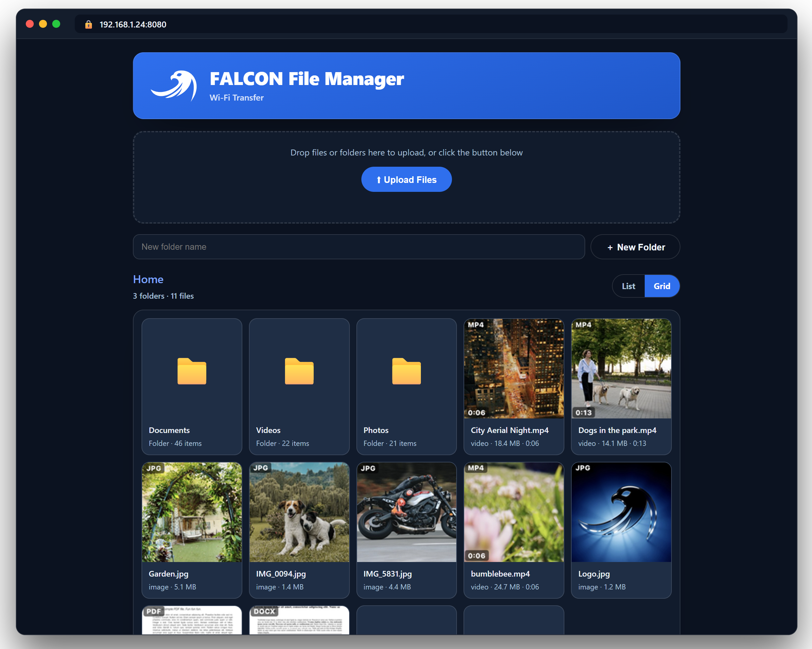Viewport: 812px width, 649px height.
Task: Click 'image · 5.1 MB' details
Action: click(173, 587)
